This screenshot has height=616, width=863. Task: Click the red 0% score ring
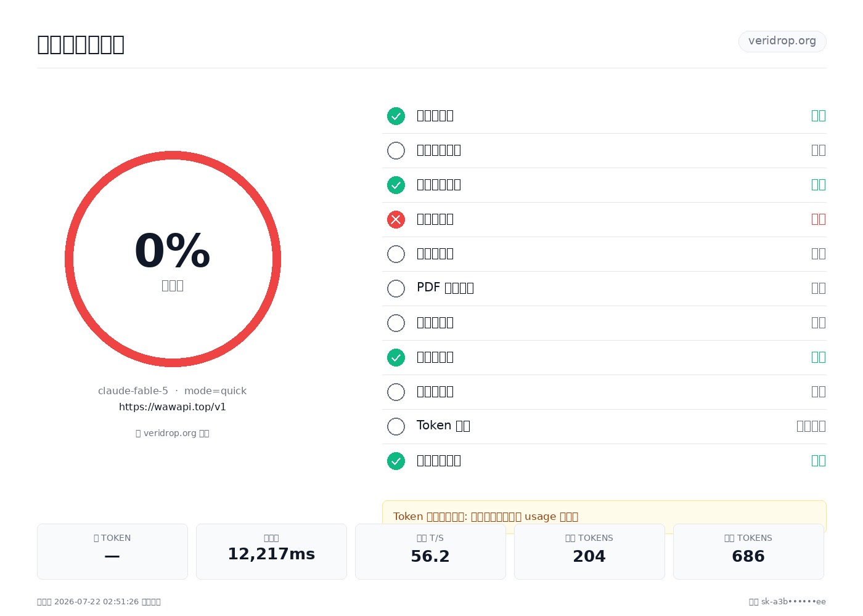[x=173, y=259]
